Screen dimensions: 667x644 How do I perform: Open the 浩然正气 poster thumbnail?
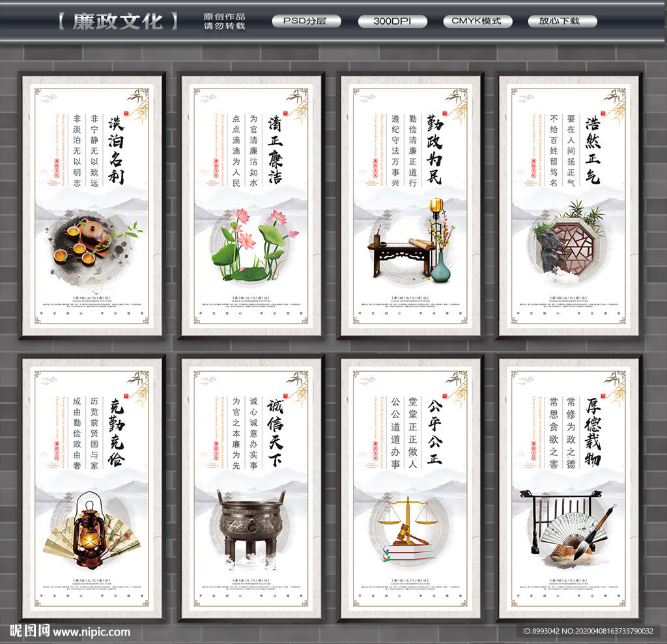point(569,206)
